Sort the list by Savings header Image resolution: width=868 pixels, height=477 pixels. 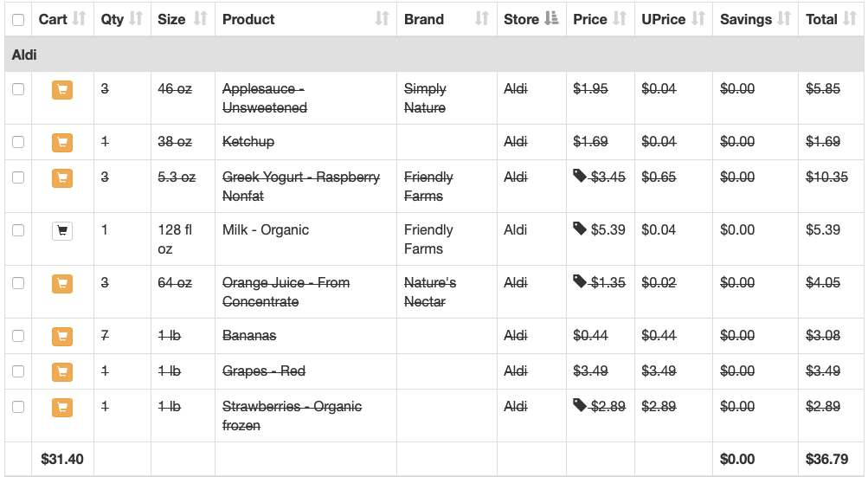click(x=755, y=19)
